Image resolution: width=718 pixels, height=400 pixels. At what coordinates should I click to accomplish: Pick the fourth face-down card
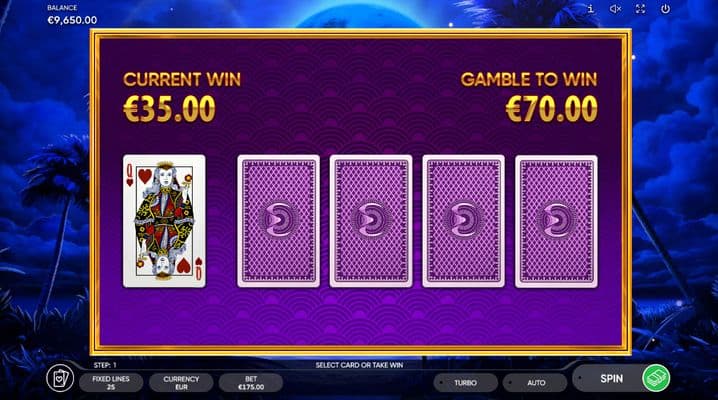[556, 221]
